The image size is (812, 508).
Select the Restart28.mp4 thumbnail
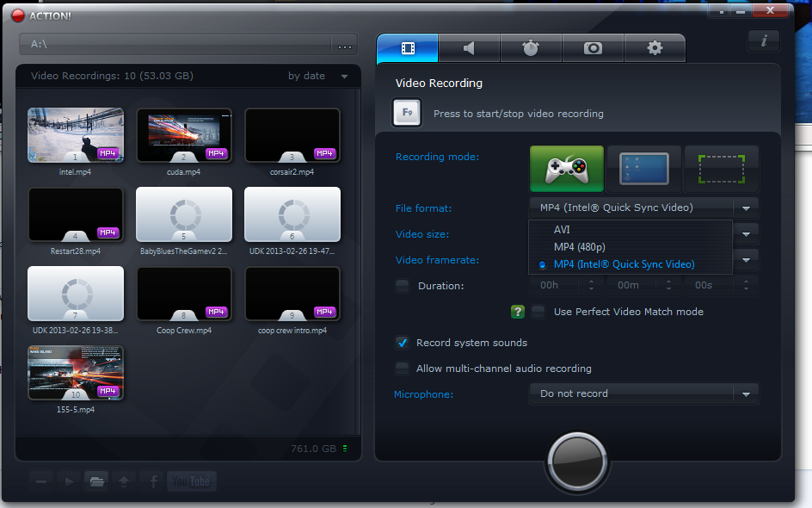[x=76, y=215]
